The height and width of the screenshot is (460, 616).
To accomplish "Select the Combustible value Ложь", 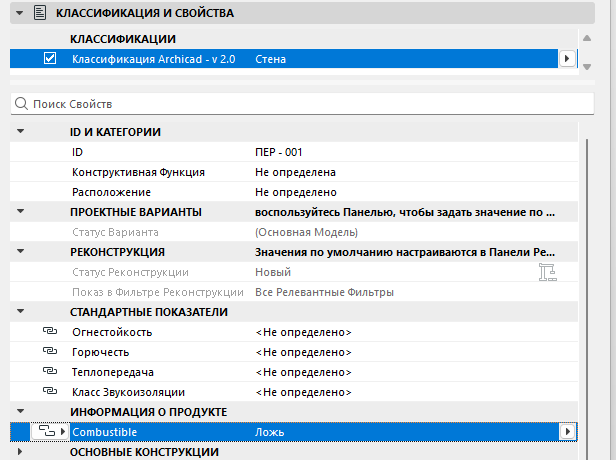I will pyautogui.click(x=270, y=432).
